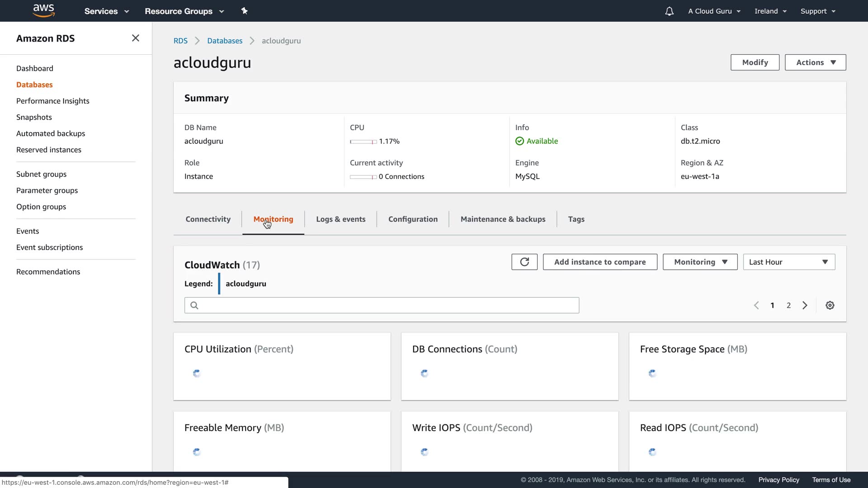Open the Ireland region selector
This screenshot has width=868, height=488.
770,11
